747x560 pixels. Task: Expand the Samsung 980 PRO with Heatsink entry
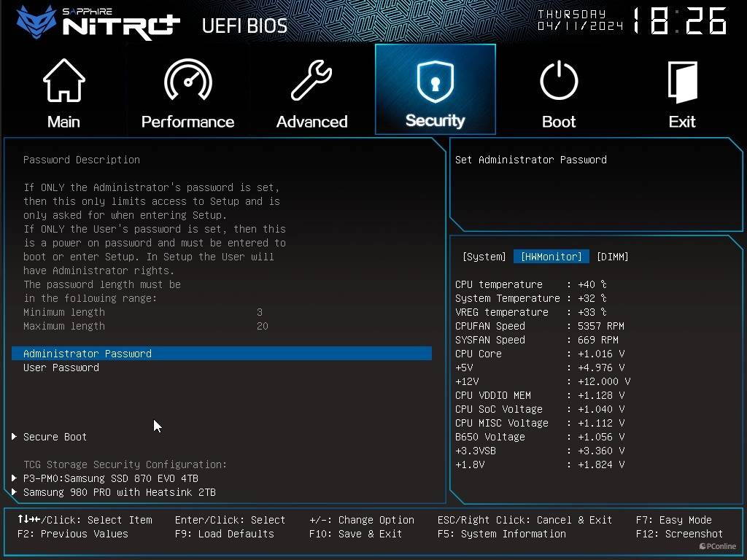tap(119, 492)
